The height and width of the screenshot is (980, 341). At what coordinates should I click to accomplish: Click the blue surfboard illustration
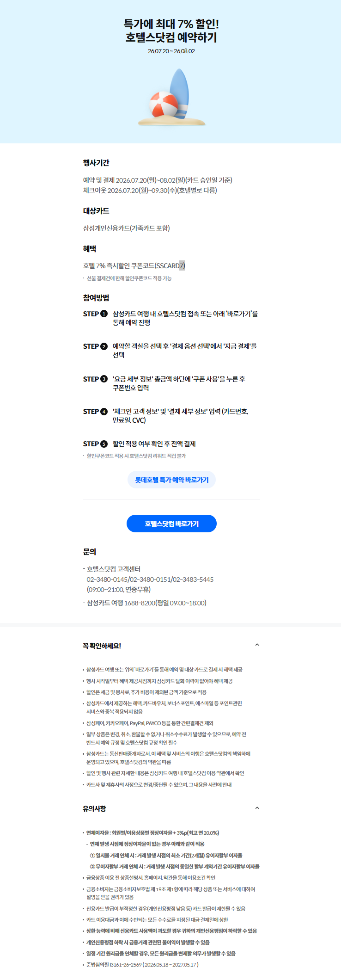(180, 92)
